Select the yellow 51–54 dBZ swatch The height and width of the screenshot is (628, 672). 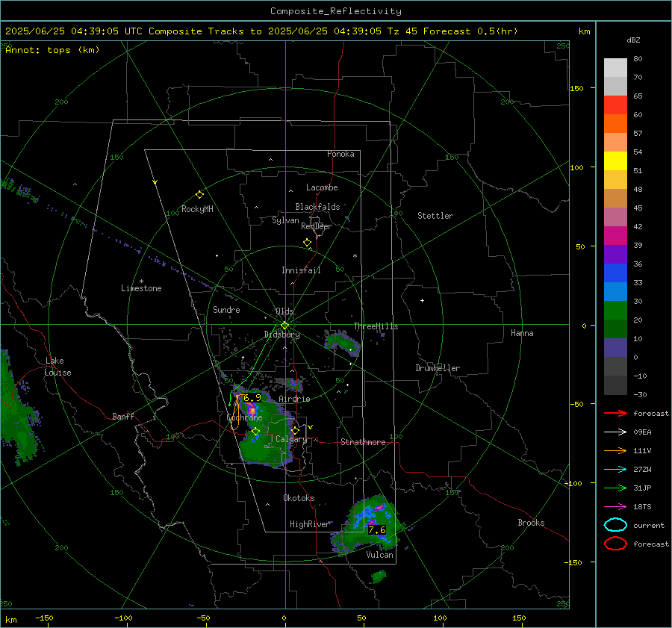(615, 161)
